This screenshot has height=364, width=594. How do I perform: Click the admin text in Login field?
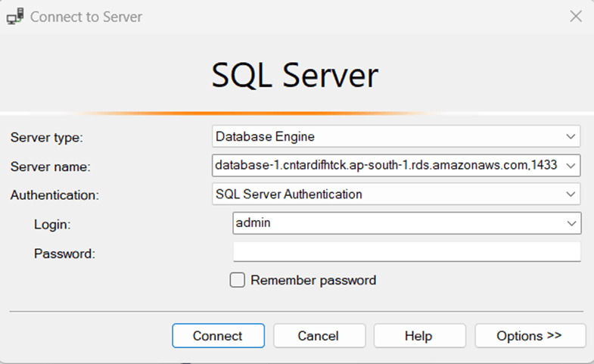[x=253, y=223]
